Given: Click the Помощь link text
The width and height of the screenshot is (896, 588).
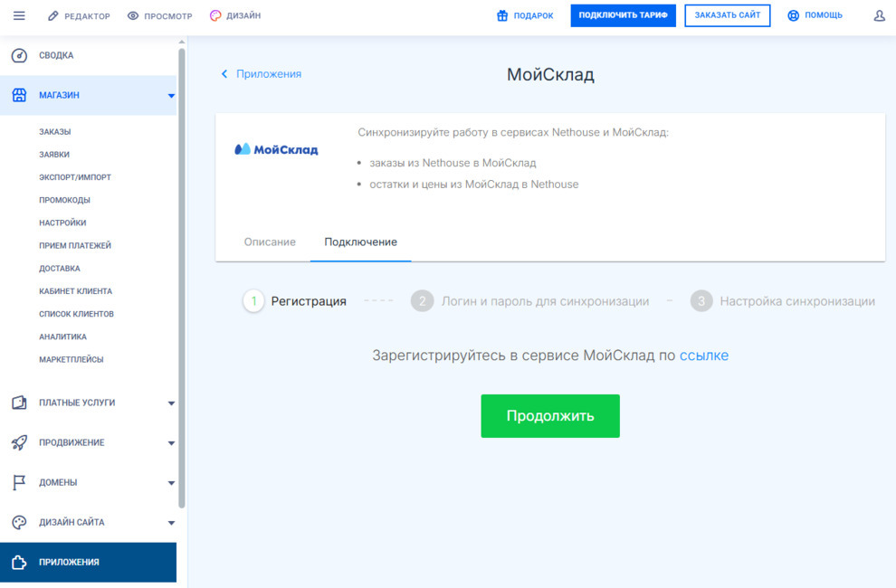Looking at the screenshot, I should [824, 15].
